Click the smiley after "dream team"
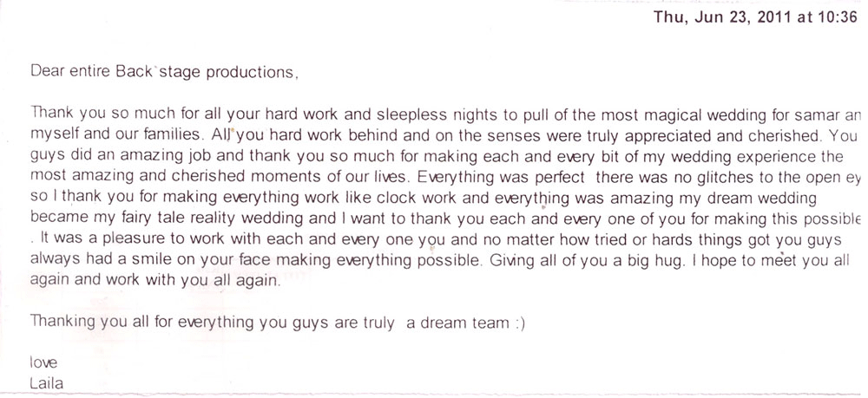This screenshot has width=868, height=398. click(519, 323)
